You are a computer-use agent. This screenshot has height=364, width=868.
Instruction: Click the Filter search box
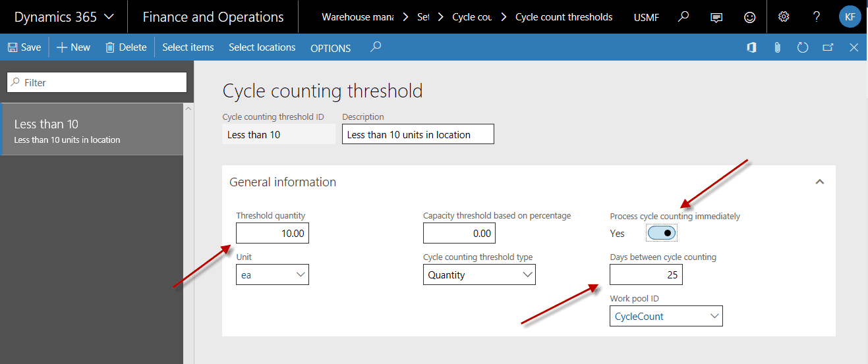[97, 82]
